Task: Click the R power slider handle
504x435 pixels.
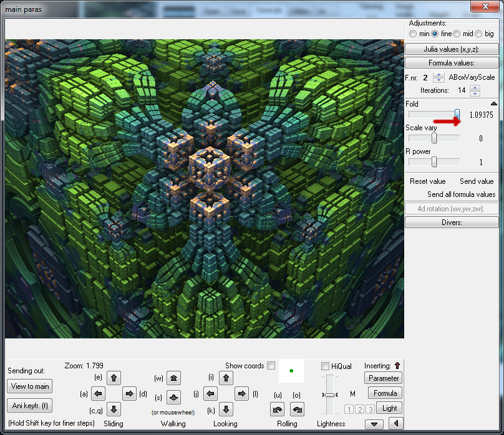Action: coord(434,162)
